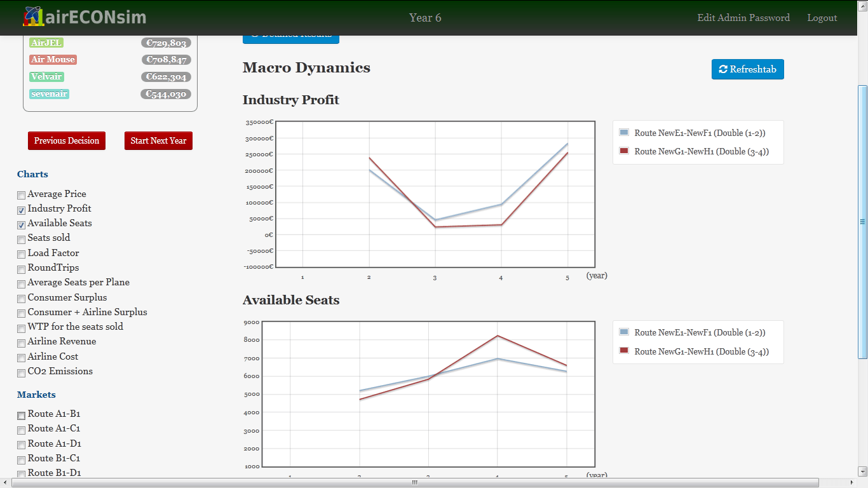Image resolution: width=868 pixels, height=488 pixels.
Task: Click the airECONsim logo
Action: click(85, 17)
